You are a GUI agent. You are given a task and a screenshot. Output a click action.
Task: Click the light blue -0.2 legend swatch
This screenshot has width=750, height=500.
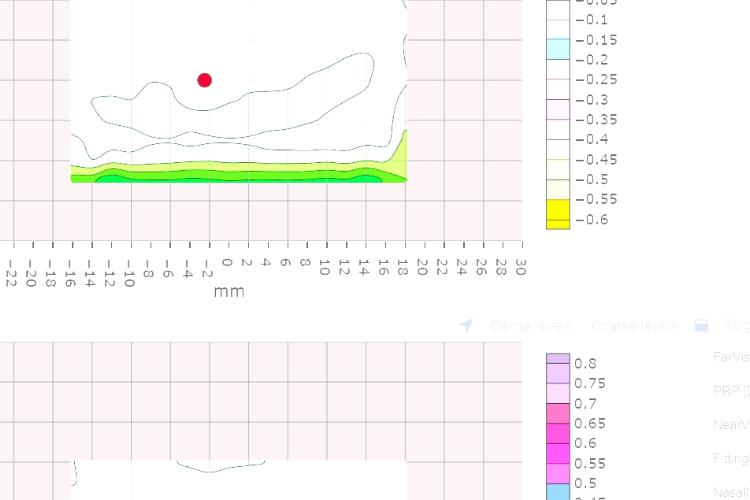pos(557,49)
